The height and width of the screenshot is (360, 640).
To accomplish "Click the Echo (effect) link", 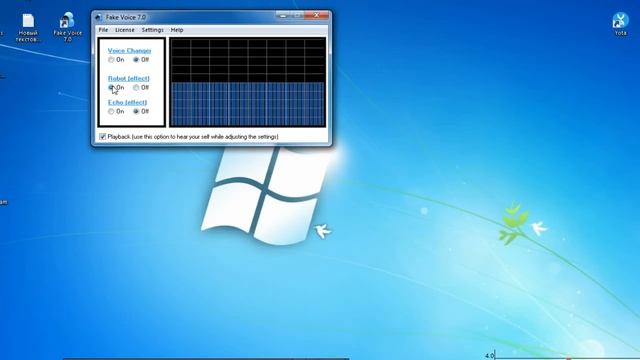I will (127, 102).
